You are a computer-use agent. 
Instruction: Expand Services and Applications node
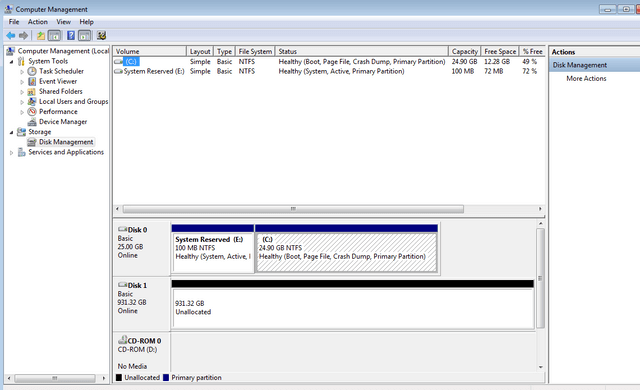11,153
